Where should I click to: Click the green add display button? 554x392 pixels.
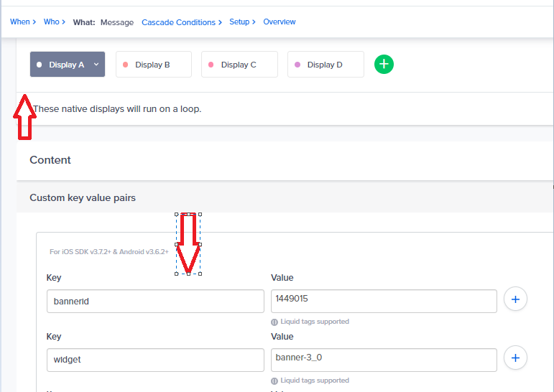tap(384, 65)
